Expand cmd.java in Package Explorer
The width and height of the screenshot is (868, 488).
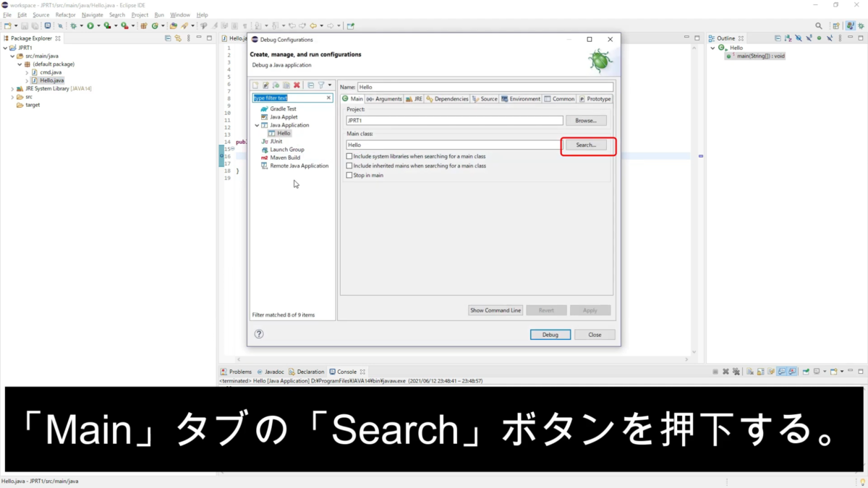[x=27, y=72]
